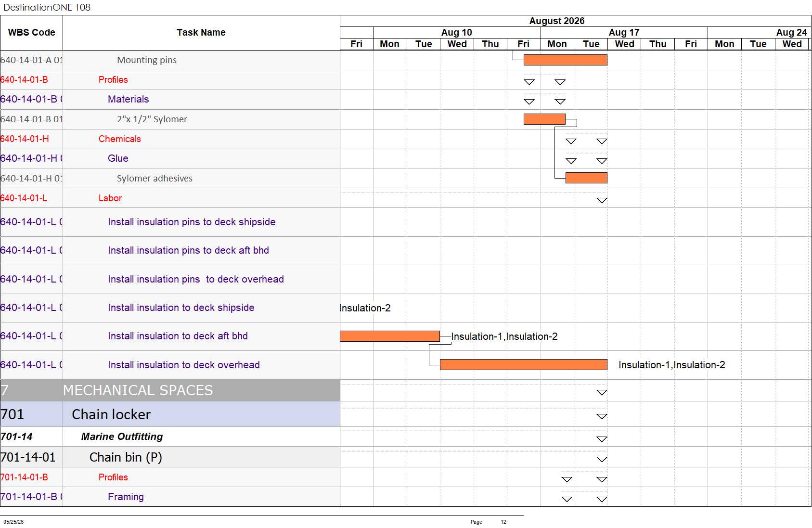Select the MECHANICAL SPACES header row
812x528 pixels.
[170, 390]
